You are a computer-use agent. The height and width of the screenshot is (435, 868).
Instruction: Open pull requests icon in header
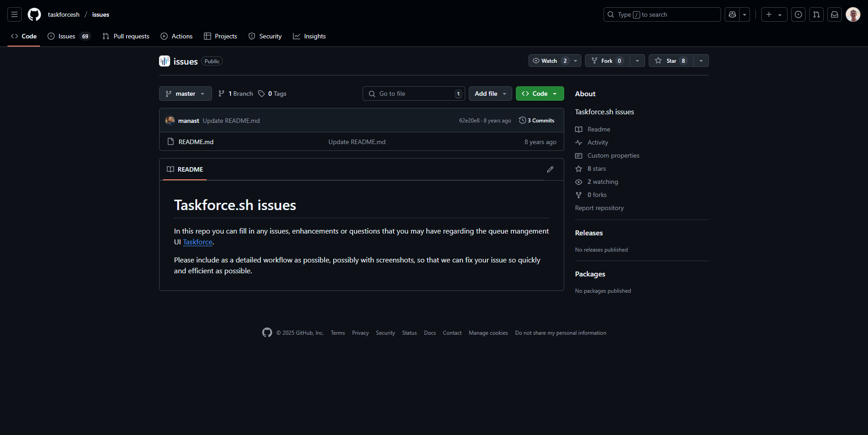point(816,14)
